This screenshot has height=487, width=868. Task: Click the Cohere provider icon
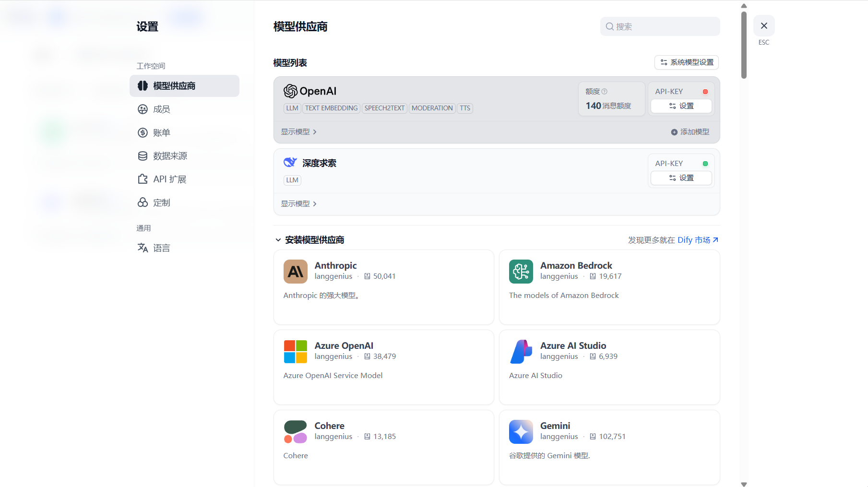[296, 432]
